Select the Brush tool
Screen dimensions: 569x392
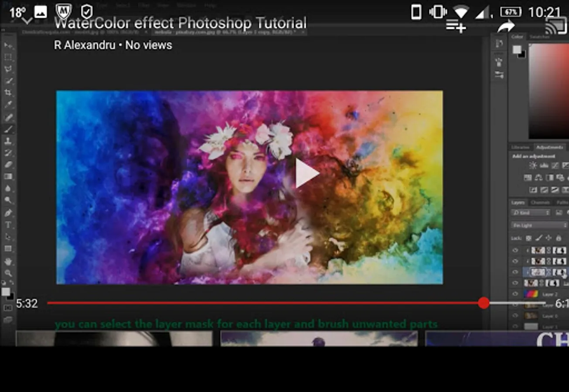click(x=8, y=129)
